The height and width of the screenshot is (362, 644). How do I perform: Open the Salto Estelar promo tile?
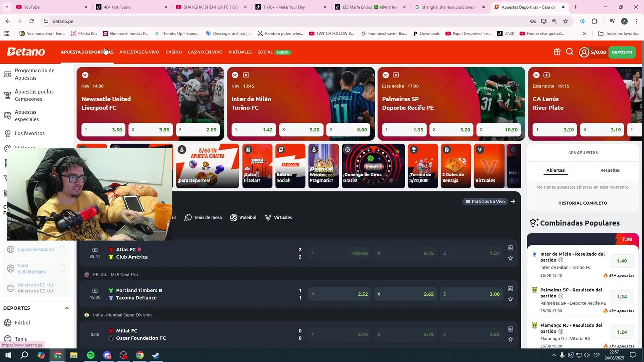(257, 166)
